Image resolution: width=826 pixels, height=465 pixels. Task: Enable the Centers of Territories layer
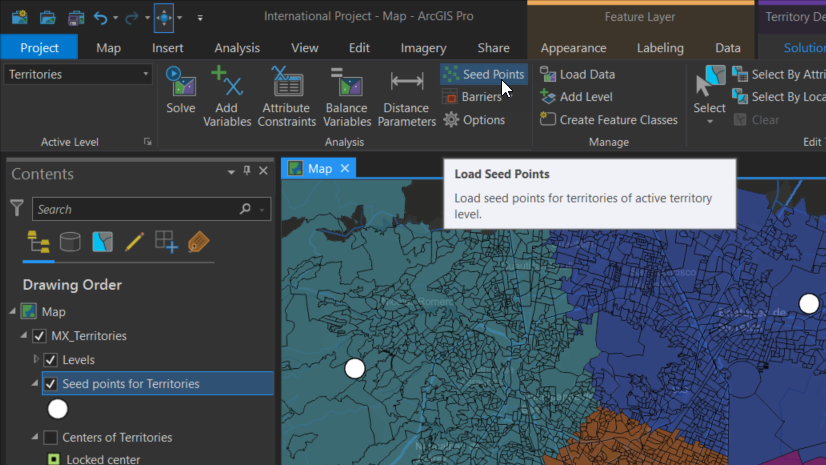pos(51,438)
